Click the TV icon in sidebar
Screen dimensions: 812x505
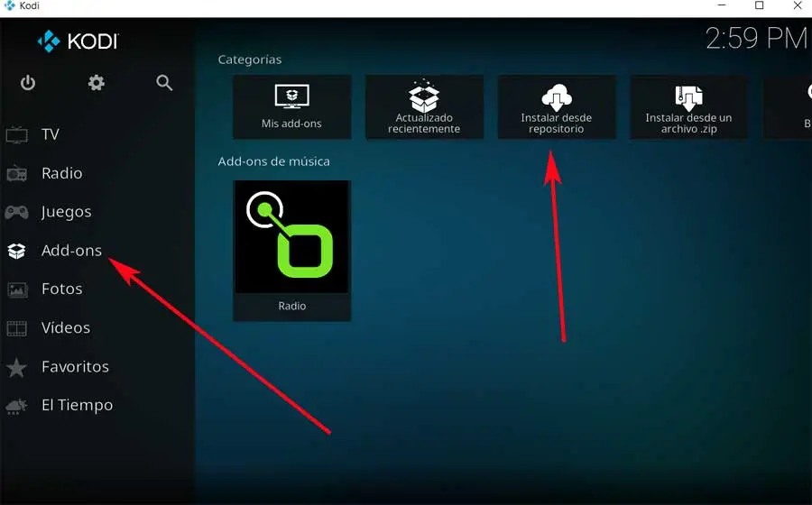pos(16,134)
